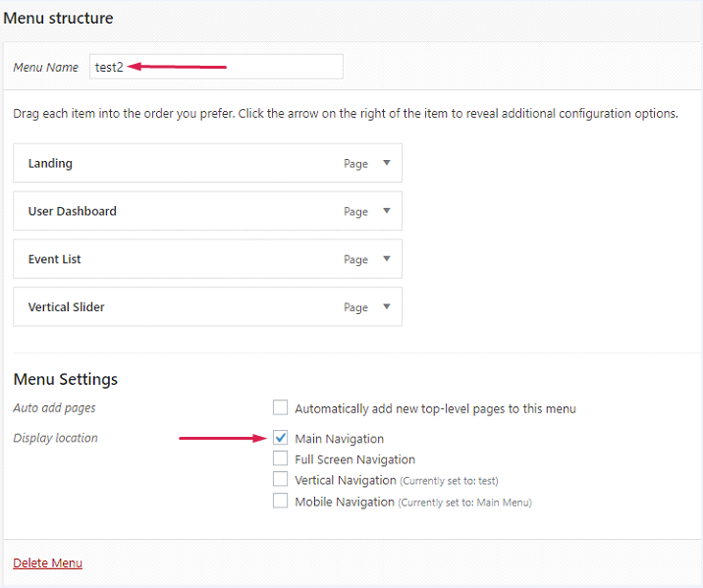Toggle the Mobile Navigation checkbox
Screen dimensions: 703x588
coord(281,501)
